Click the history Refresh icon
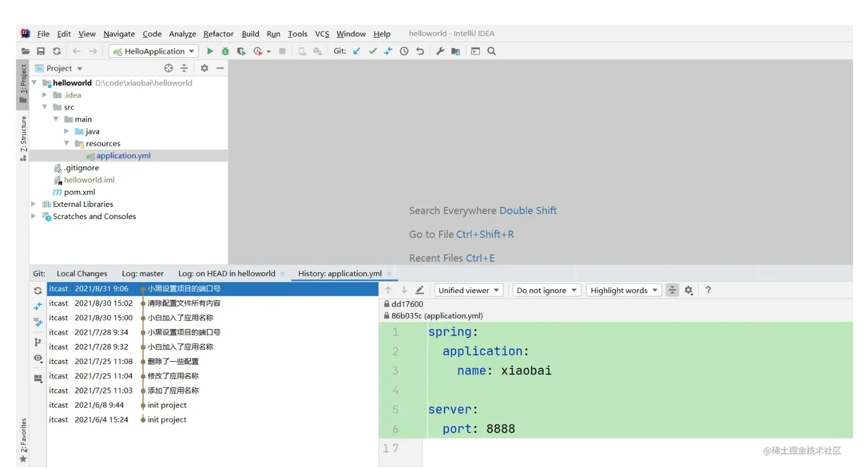The image size is (868, 469). pos(38,291)
